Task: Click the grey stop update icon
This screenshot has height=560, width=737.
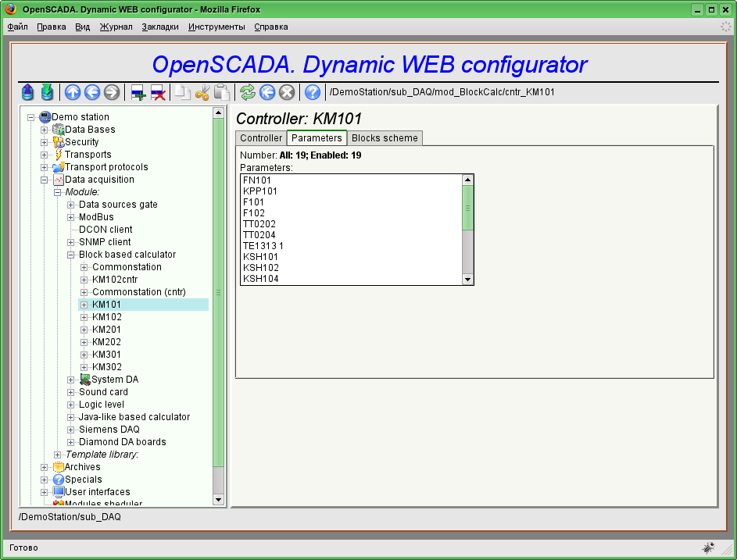Action: (x=287, y=92)
